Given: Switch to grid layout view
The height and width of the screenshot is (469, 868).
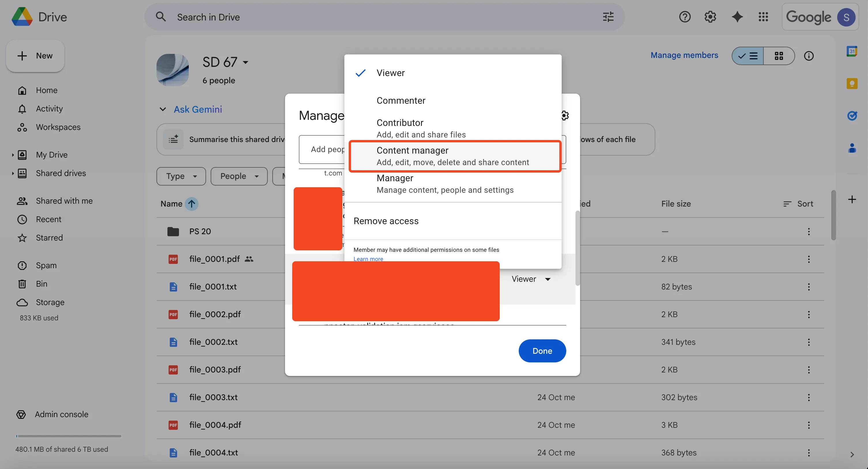Looking at the screenshot, I should (x=779, y=56).
